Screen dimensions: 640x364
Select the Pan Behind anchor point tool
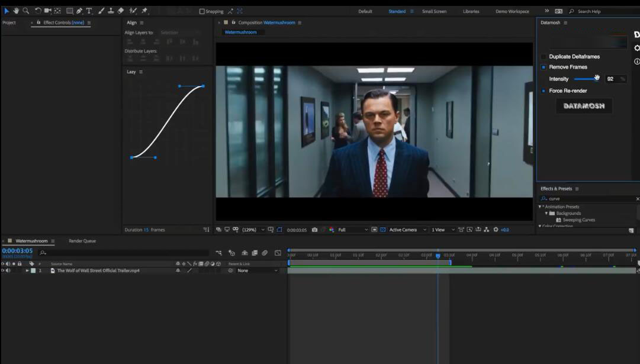(x=57, y=11)
